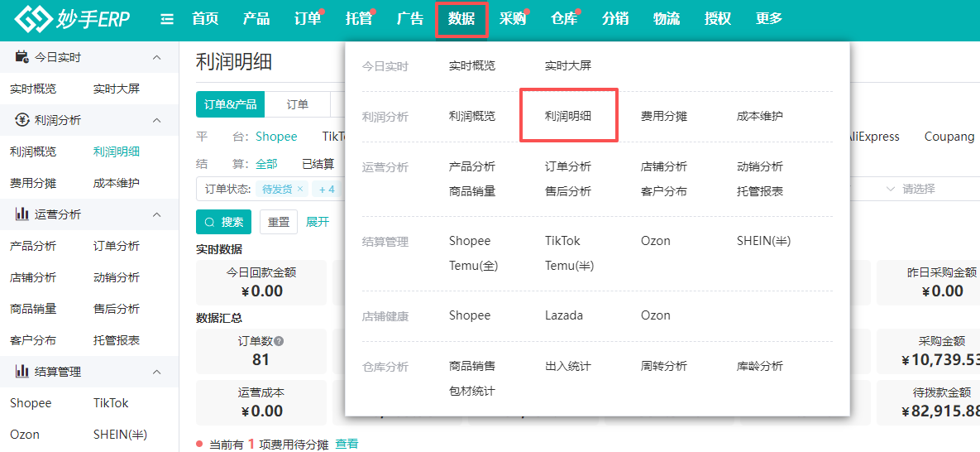Screen dimensions: 980x452
Task: Choose Temu(半) under 结算管理 in menu
Action: pos(569,266)
